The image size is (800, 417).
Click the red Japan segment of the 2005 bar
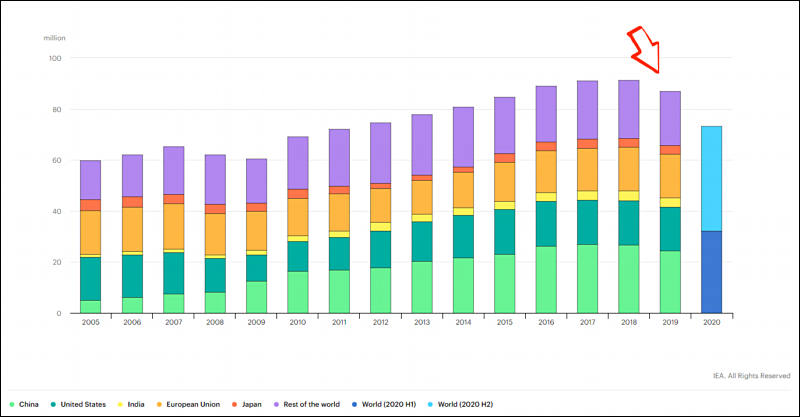click(90, 205)
